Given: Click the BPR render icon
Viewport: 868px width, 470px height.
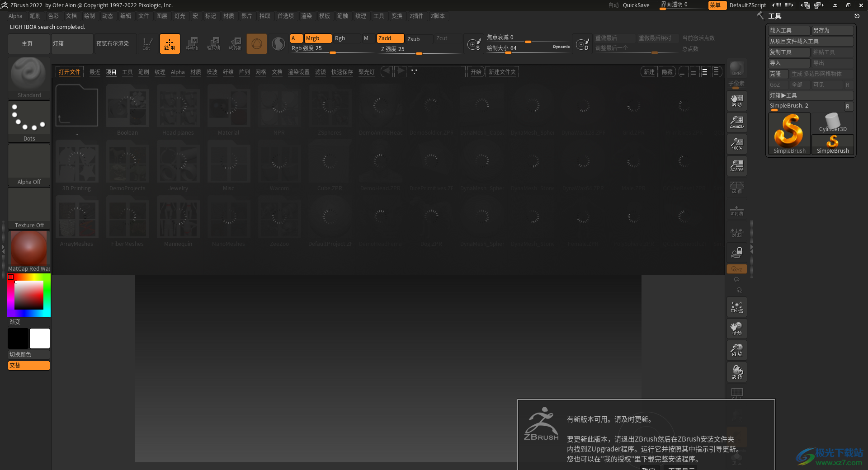Looking at the screenshot, I should click(x=736, y=68).
